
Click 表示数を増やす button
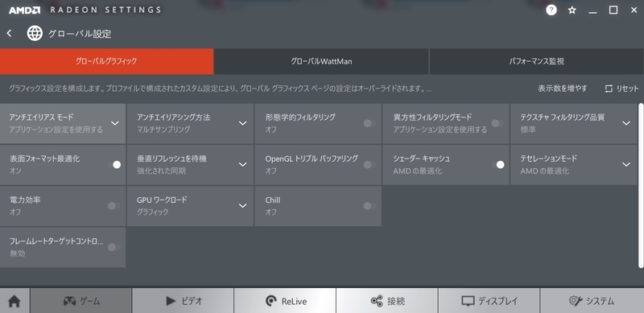pyautogui.click(x=562, y=89)
